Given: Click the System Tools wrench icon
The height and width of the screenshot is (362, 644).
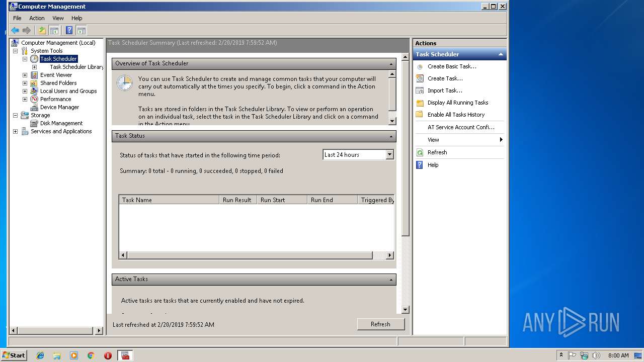Looking at the screenshot, I should click(25, 51).
